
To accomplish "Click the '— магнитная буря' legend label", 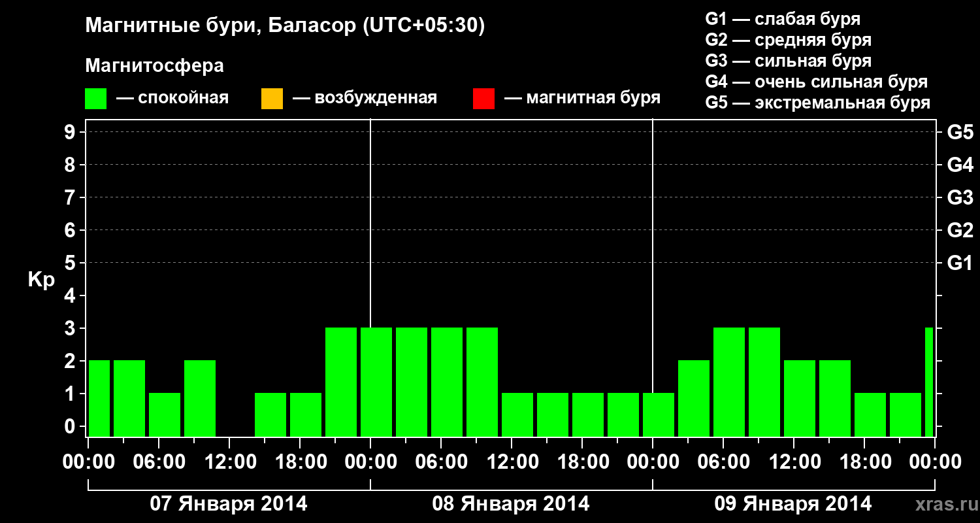I will pyautogui.click(x=583, y=98).
